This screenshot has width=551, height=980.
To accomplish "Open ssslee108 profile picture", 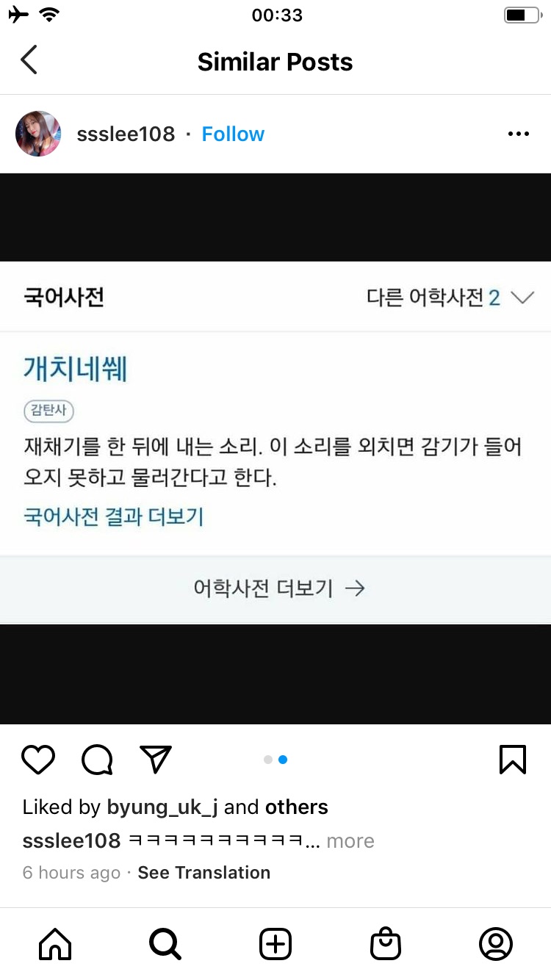I will pyautogui.click(x=38, y=134).
